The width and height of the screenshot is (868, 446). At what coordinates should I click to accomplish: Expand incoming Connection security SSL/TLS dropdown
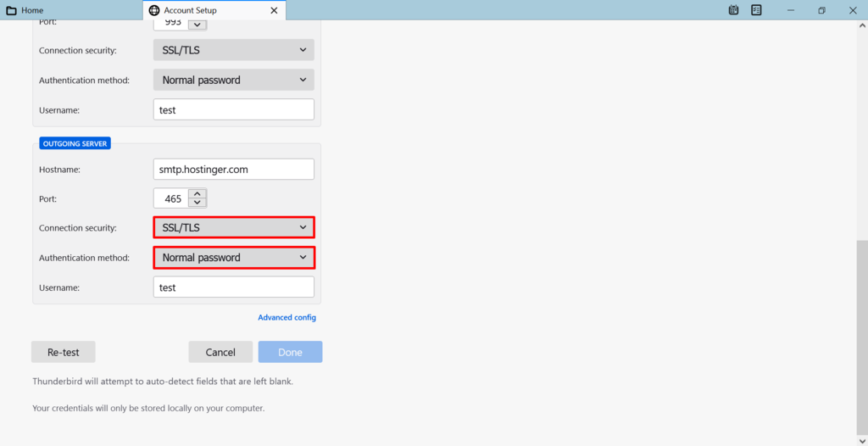234,50
